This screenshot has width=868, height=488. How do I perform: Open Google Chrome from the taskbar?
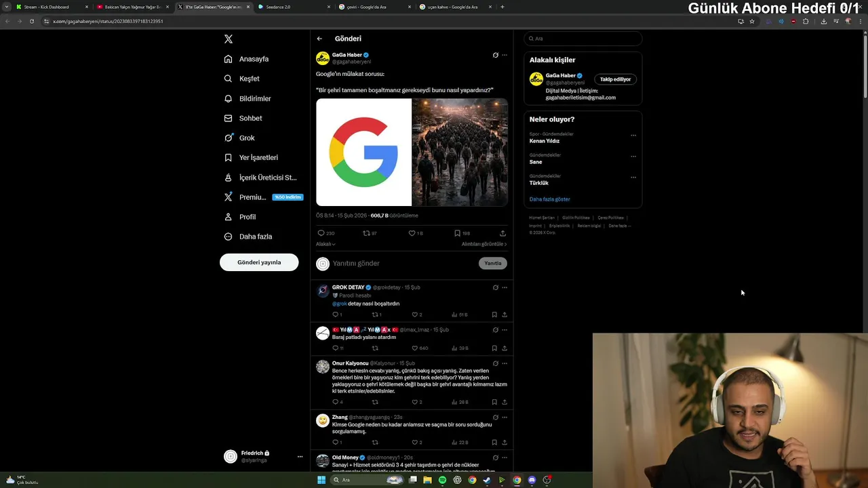pyautogui.click(x=517, y=480)
